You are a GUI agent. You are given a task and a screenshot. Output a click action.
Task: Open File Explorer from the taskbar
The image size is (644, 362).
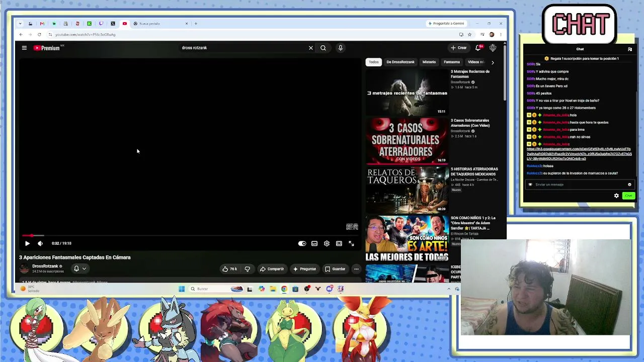(x=273, y=289)
